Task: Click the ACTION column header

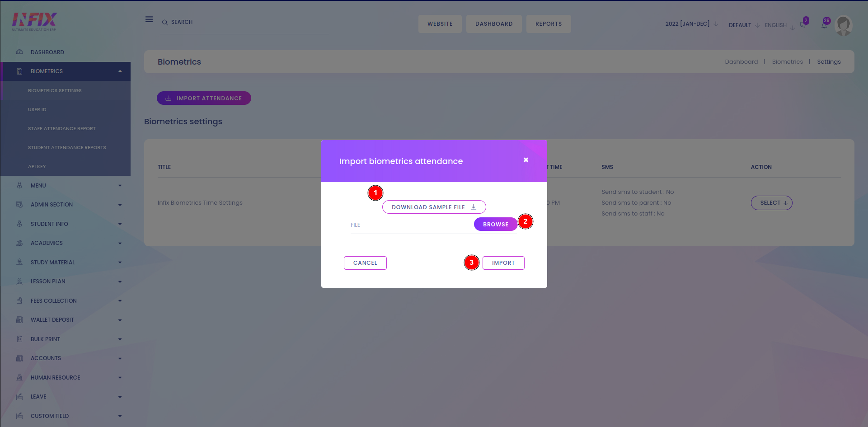Action: point(761,167)
